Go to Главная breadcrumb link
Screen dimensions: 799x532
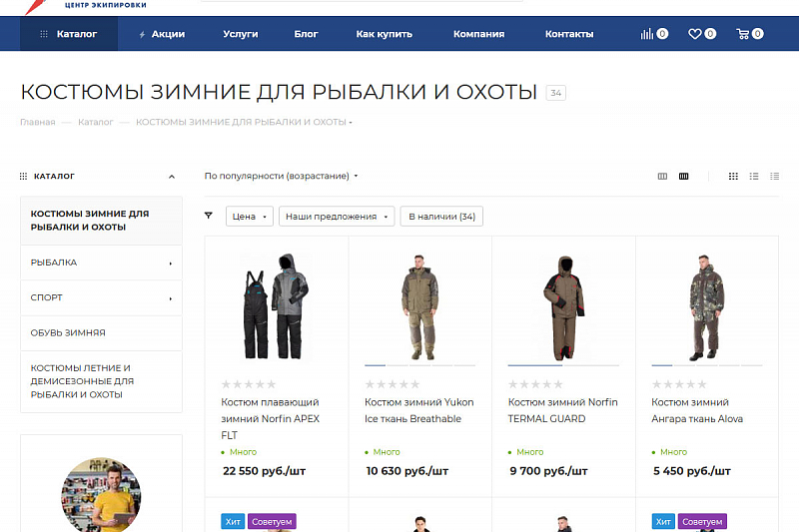click(38, 122)
